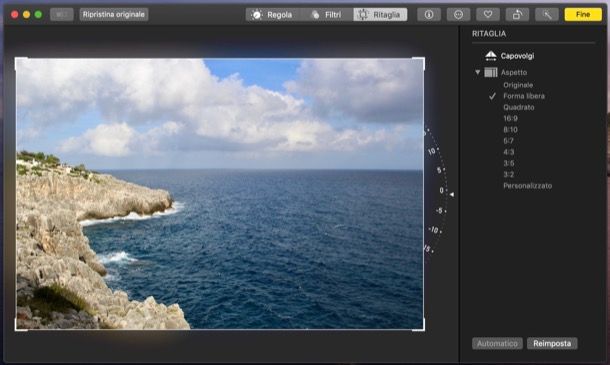Click the Filtri circles icon

[x=316, y=15]
